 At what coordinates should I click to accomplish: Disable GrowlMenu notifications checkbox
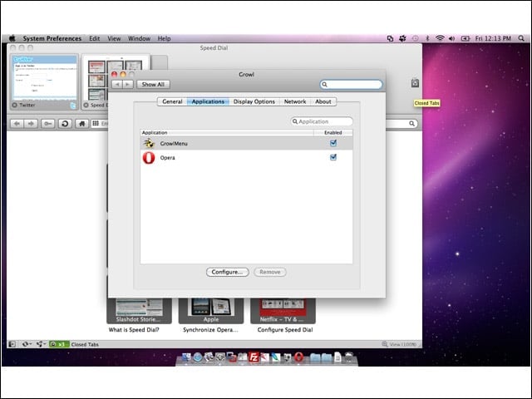[x=333, y=143]
